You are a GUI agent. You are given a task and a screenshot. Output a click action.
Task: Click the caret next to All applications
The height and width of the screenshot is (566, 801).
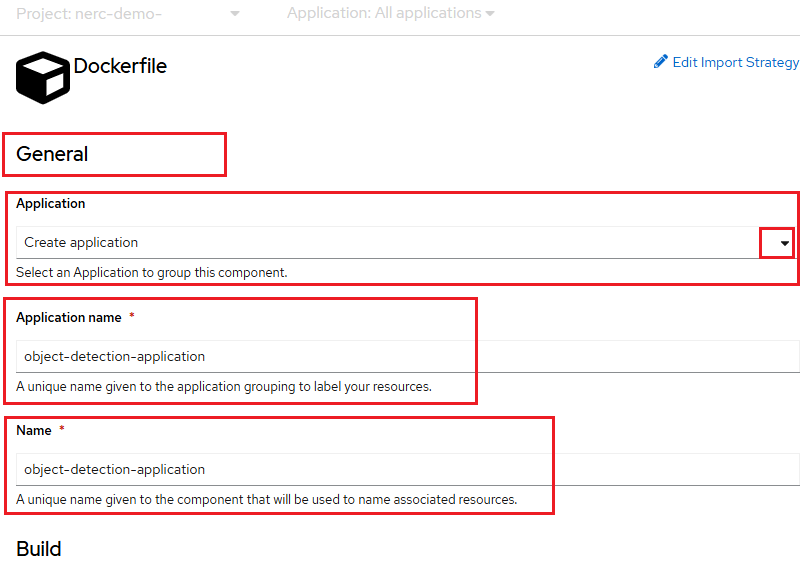pyautogui.click(x=490, y=14)
